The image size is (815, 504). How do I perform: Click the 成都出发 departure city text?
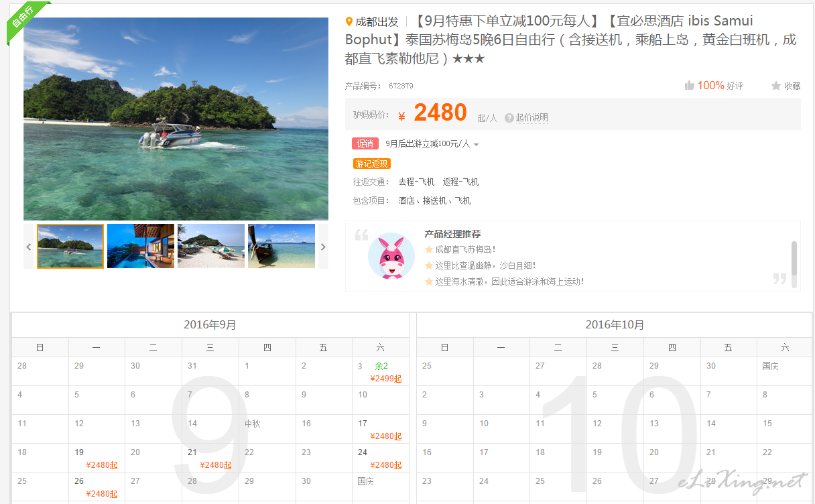(377, 22)
